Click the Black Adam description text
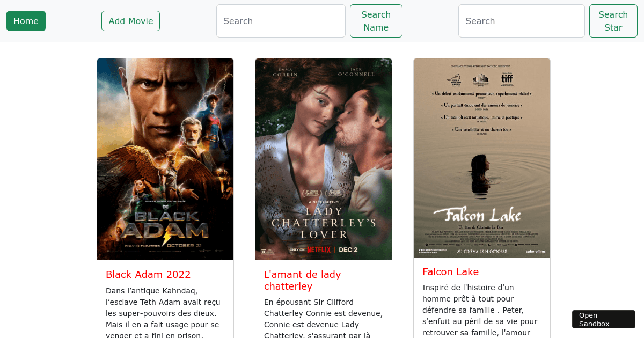Viewport: 644px width, 338px height. coord(163,313)
